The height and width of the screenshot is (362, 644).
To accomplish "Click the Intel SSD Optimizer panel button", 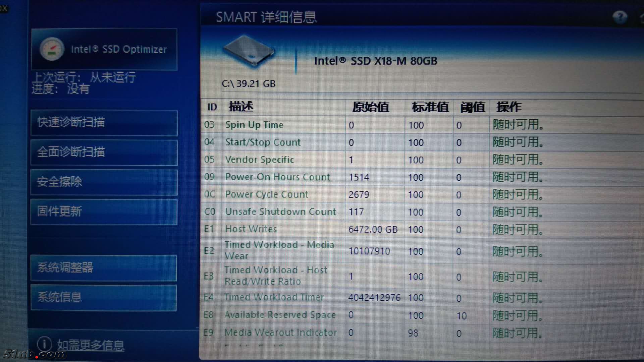I will [x=118, y=49].
